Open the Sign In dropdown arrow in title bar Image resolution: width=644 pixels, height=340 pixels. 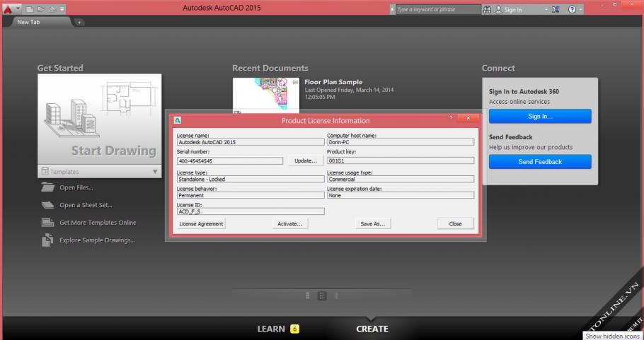546,9
